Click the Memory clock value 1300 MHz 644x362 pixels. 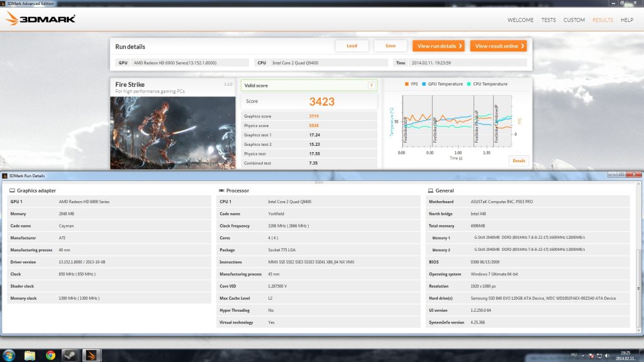click(79, 299)
